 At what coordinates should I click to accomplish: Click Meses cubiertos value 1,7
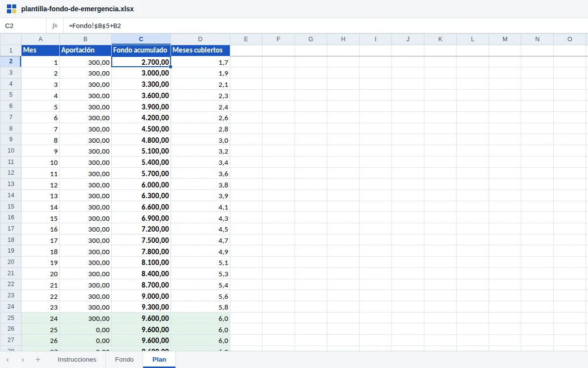point(200,62)
